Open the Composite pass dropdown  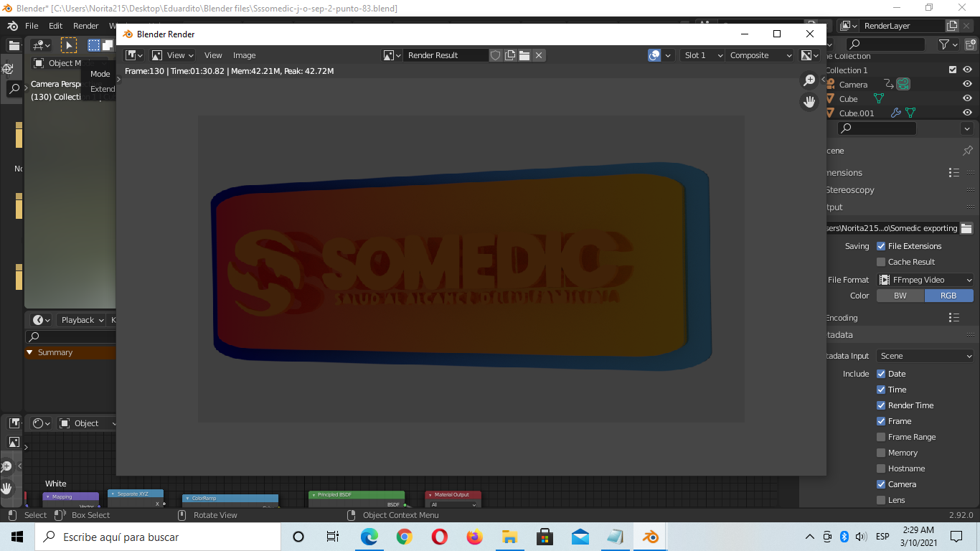pyautogui.click(x=760, y=55)
